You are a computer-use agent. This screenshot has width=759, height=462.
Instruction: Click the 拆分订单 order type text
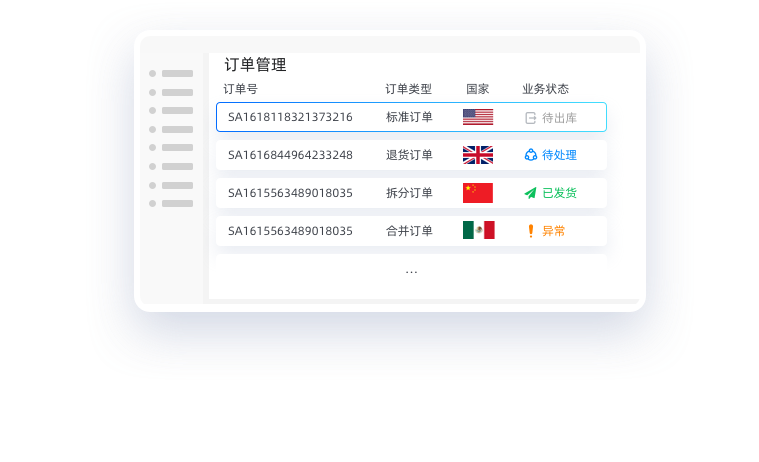click(x=409, y=193)
